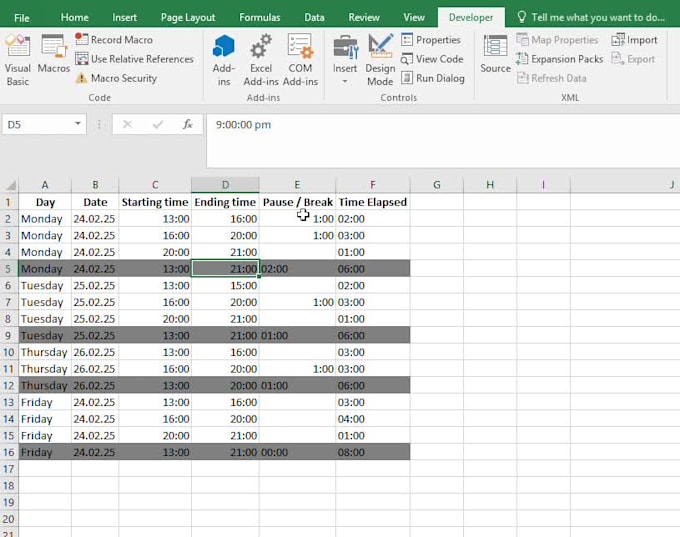Select column A header
Screen dimensions: 680x537
pyautogui.click(x=45, y=185)
